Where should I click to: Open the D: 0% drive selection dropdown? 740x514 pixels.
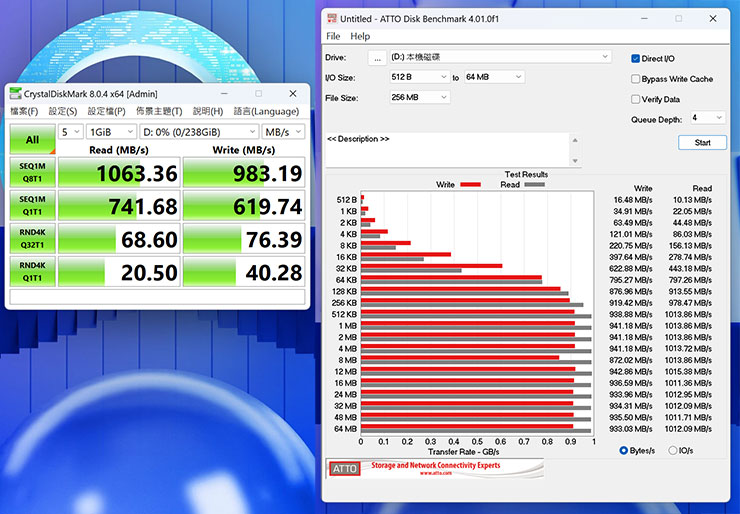[x=199, y=132]
